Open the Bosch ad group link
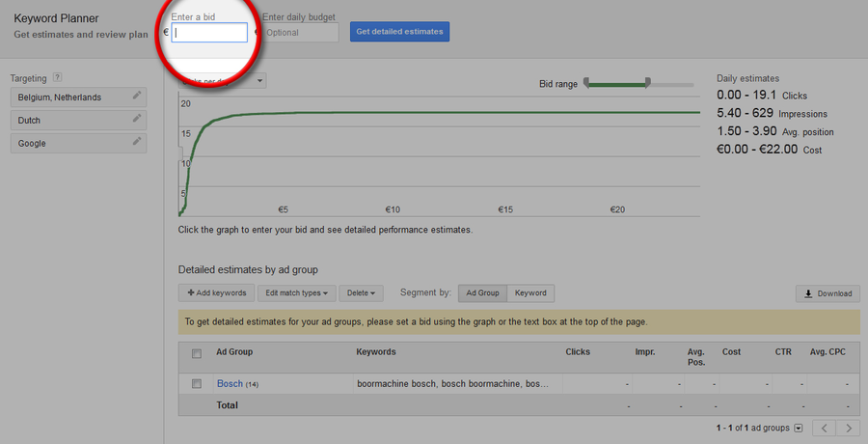Screen dimensions: 868x444 (230, 384)
